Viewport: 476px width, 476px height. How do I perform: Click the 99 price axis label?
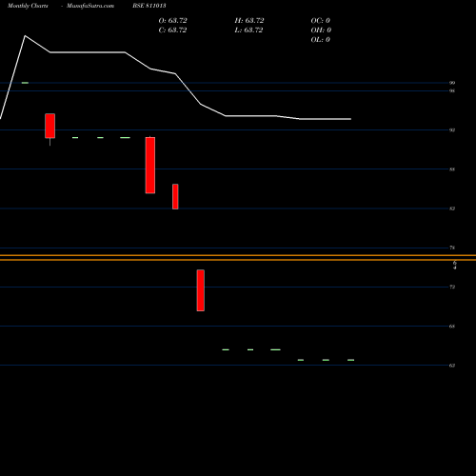pyautogui.click(x=452, y=83)
